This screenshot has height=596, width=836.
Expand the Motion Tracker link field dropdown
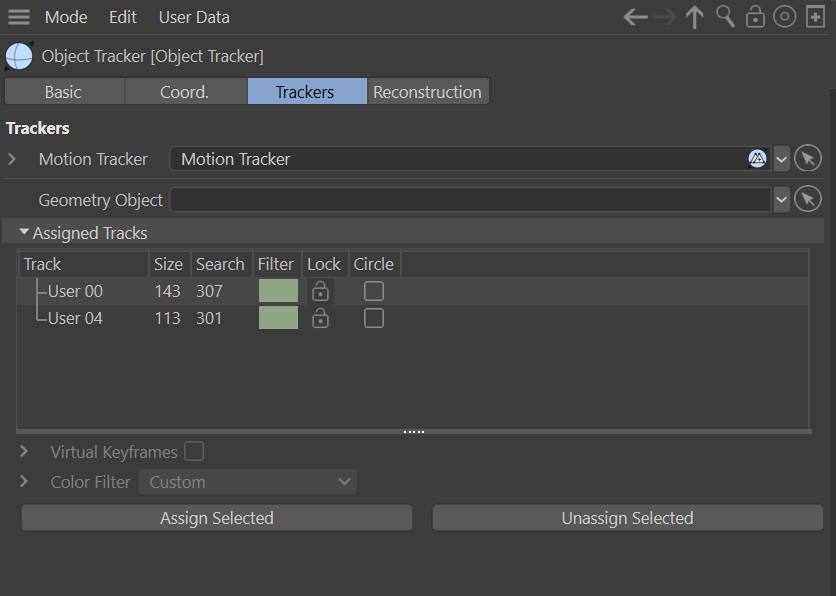point(781,159)
